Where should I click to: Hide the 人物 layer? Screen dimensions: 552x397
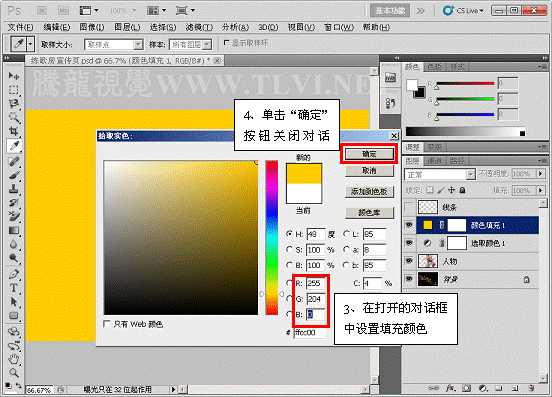(x=409, y=261)
